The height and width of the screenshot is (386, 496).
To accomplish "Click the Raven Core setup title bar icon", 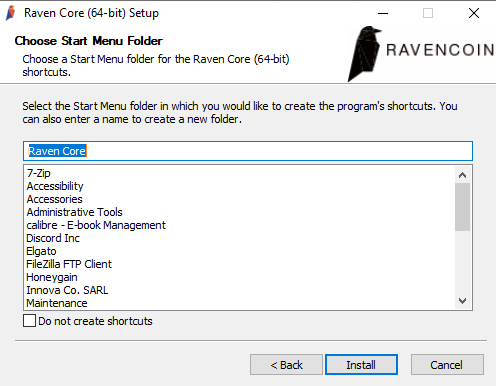I will pyautogui.click(x=11, y=13).
